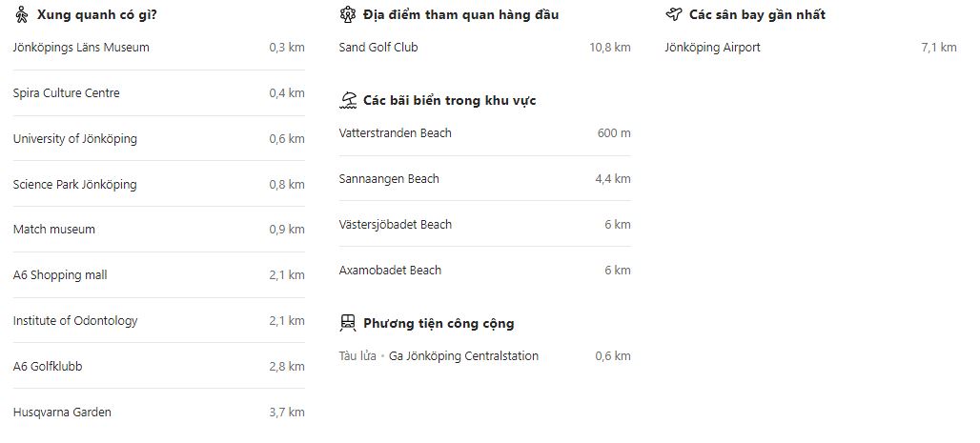
Task: Click Institute of Odontology
Action: coord(75,321)
